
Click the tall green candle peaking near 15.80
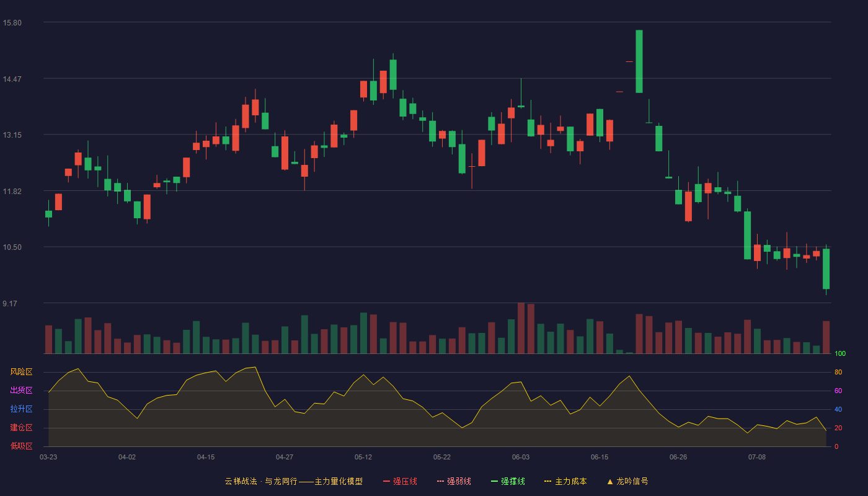[x=639, y=61]
